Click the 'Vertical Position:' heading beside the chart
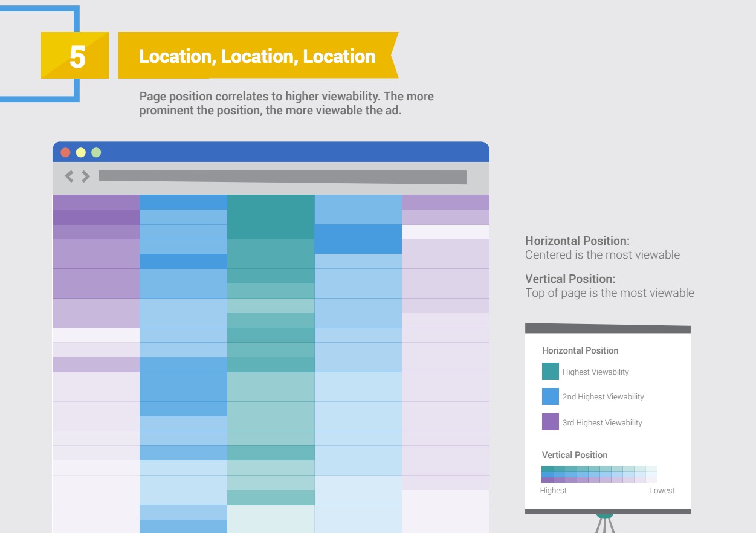756x533 pixels. coord(570,279)
